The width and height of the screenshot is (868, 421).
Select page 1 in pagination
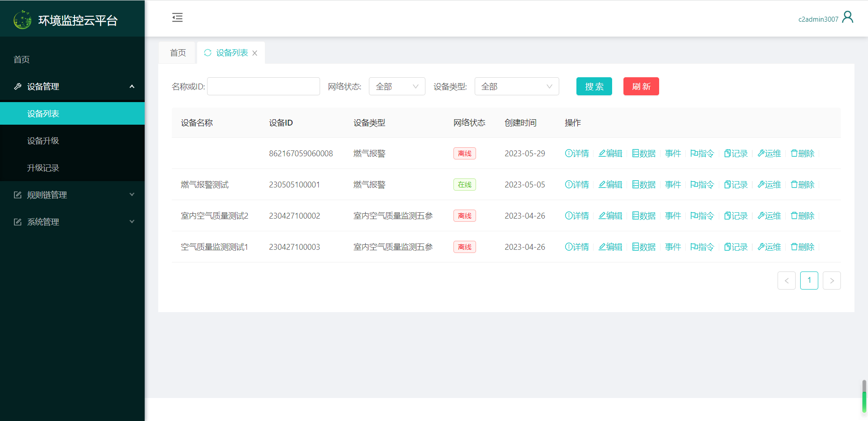click(809, 281)
